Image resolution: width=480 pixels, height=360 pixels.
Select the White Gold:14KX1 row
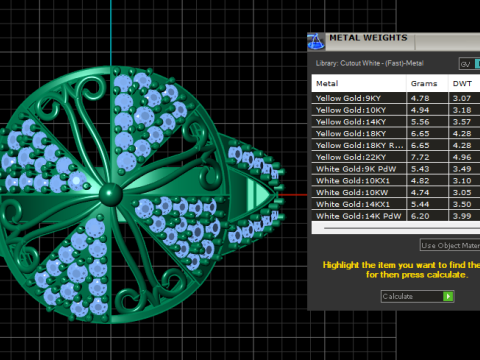pos(396,204)
